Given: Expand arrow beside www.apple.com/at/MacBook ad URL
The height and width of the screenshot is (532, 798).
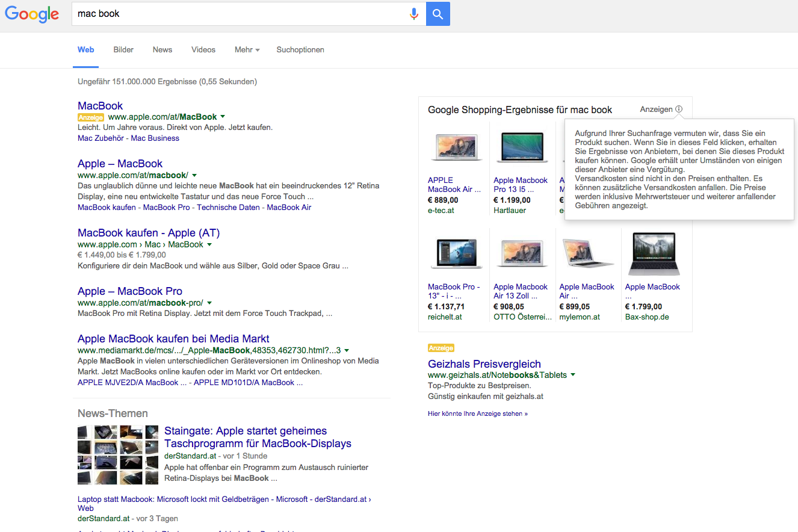Looking at the screenshot, I should [223, 117].
